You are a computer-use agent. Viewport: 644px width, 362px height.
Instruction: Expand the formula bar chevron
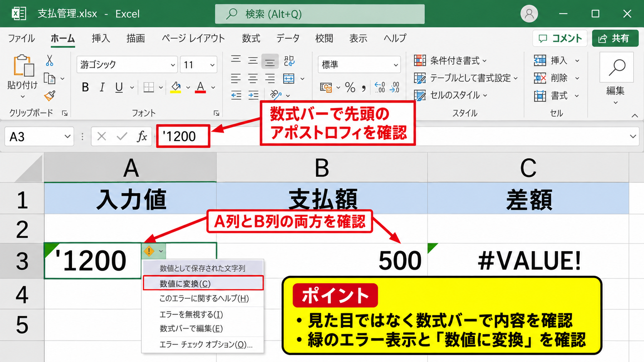pos(633,137)
